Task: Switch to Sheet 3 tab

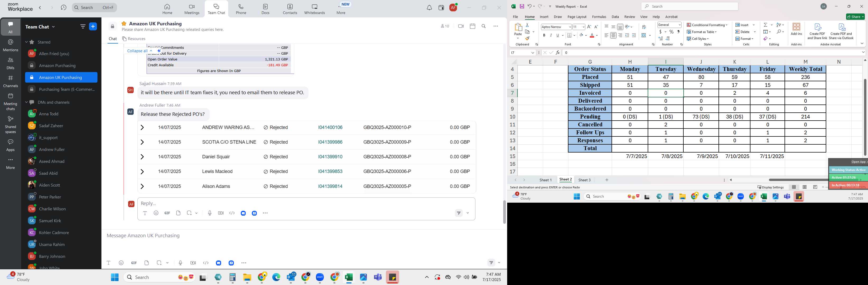Action: (x=584, y=180)
